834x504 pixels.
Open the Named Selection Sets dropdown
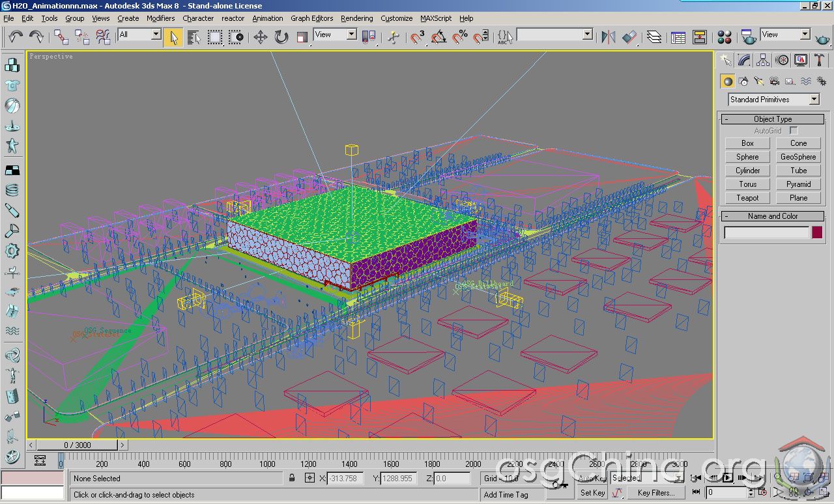point(554,35)
